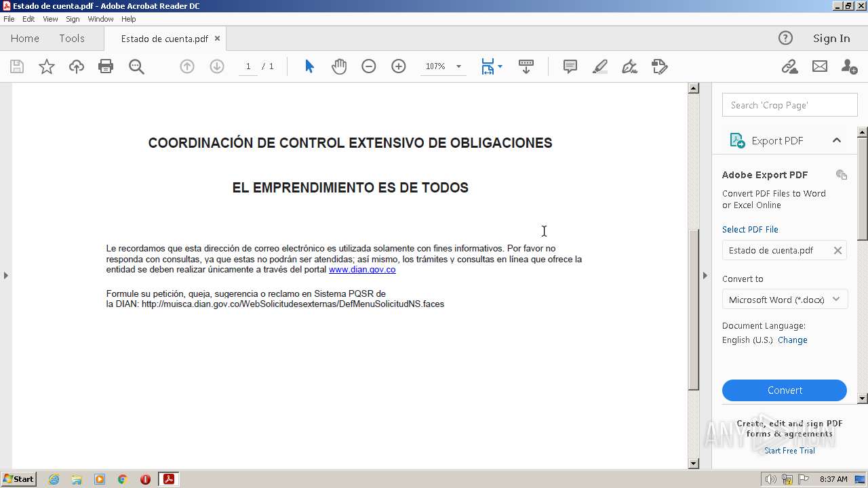
Task: Open the Help menu
Action: 128,19
